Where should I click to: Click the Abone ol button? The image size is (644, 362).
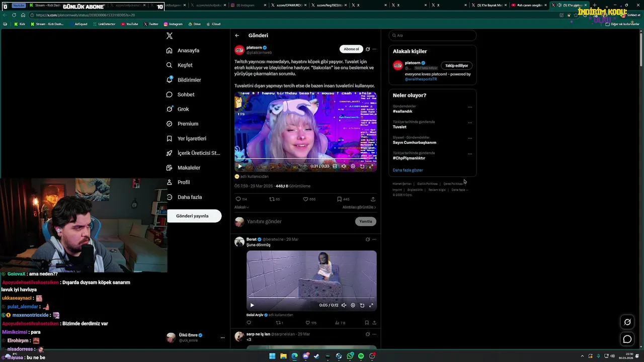pos(351,49)
